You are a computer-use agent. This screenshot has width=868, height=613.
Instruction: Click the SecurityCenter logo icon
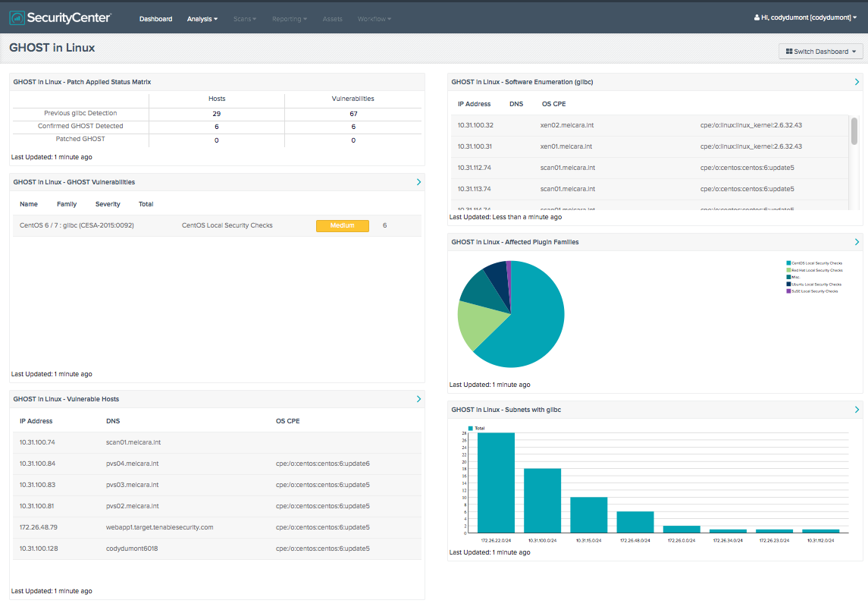tap(17, 18)
